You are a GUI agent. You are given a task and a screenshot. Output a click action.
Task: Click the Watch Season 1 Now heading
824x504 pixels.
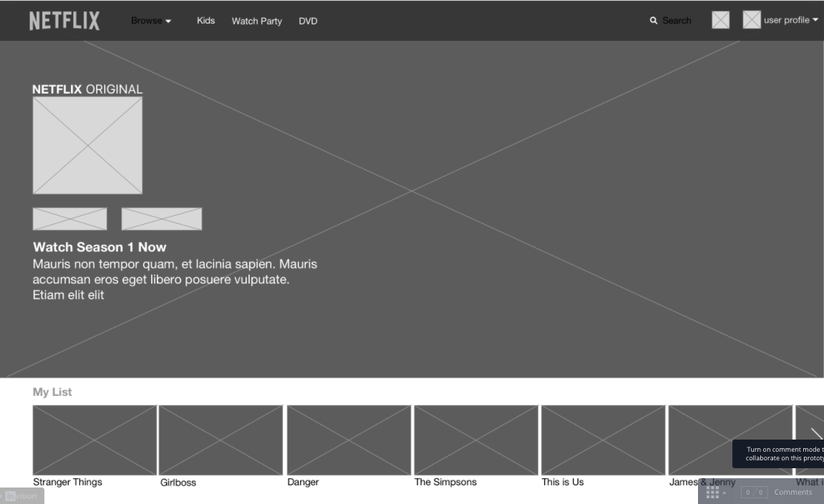tap(100, 247)
